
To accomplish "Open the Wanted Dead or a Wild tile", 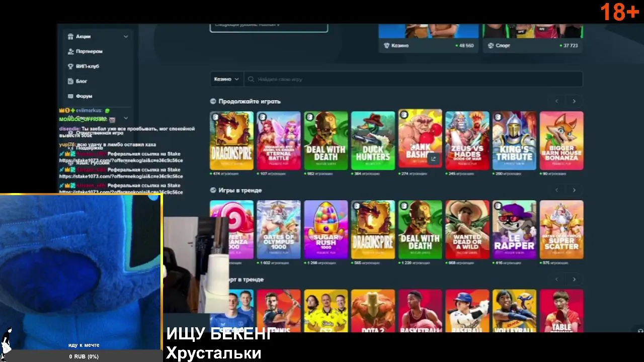I will [467, 229].
